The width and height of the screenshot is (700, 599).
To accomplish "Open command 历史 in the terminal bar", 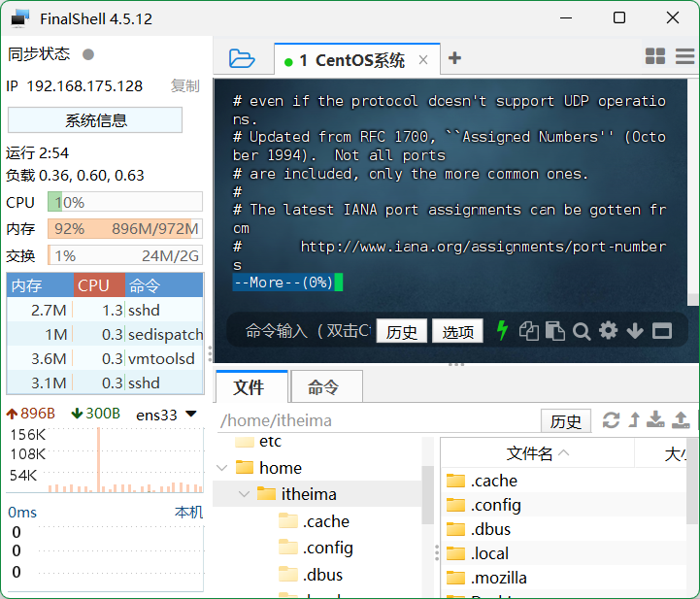I will click(x=401, y=331).
